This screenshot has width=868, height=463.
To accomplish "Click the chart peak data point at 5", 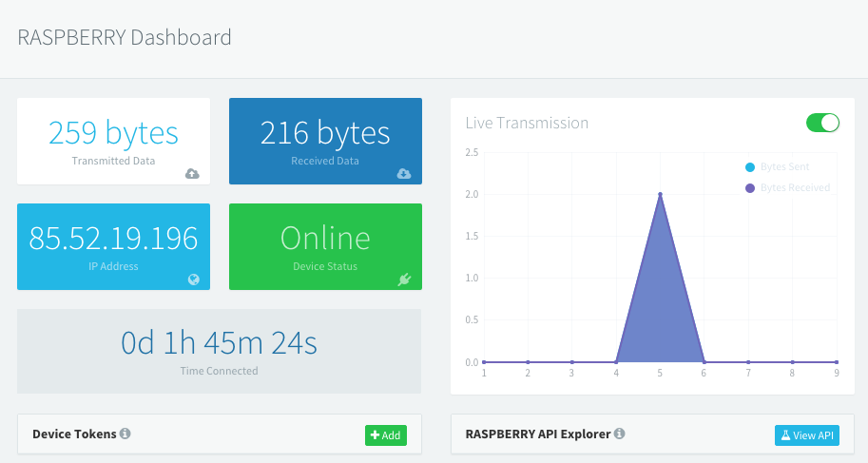I will [660, 194].
